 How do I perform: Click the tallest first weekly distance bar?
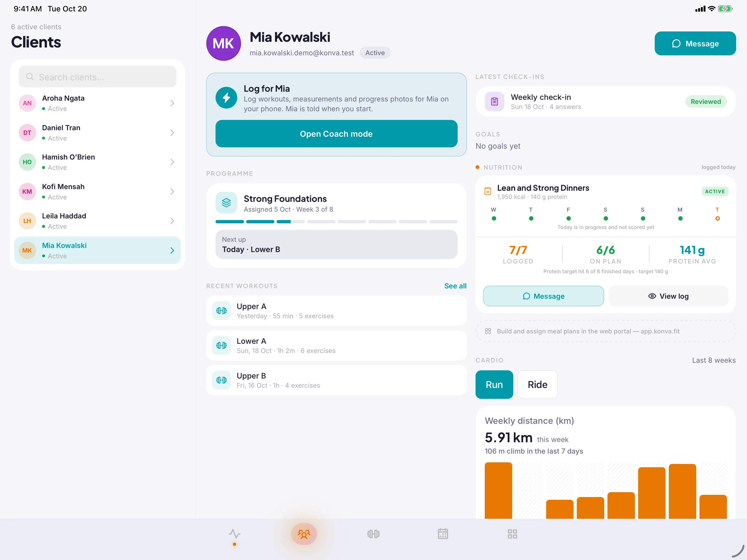click(498, 491)
